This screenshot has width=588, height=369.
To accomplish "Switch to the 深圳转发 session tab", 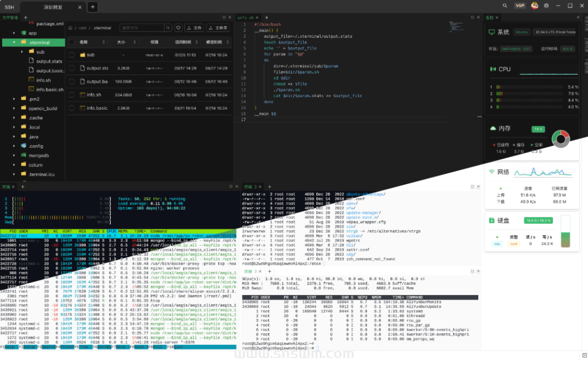I will click(54, 7).
